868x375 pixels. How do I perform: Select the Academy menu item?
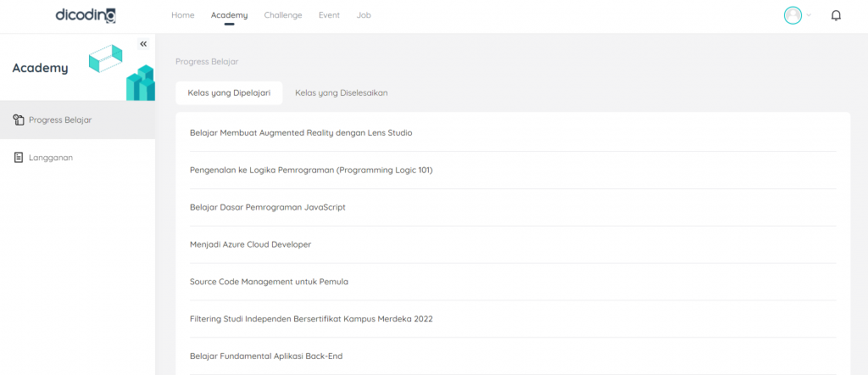[229, 15]
